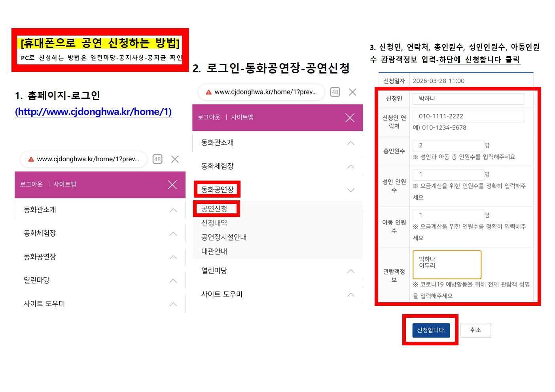Viewport: 555px width, 392px height.
Task: Click the 관람객정보 names text box
Action: [447, 264]
